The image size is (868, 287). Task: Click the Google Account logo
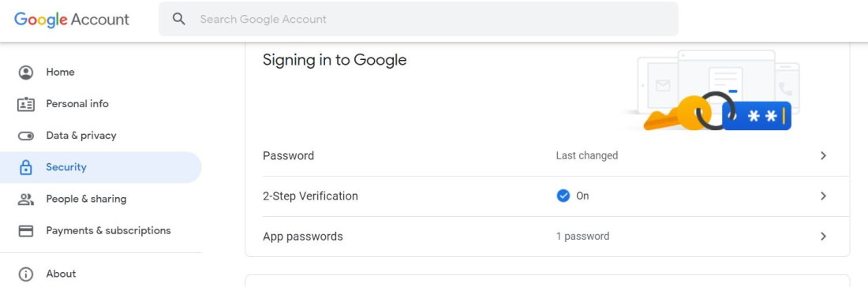tap(71, 20)
